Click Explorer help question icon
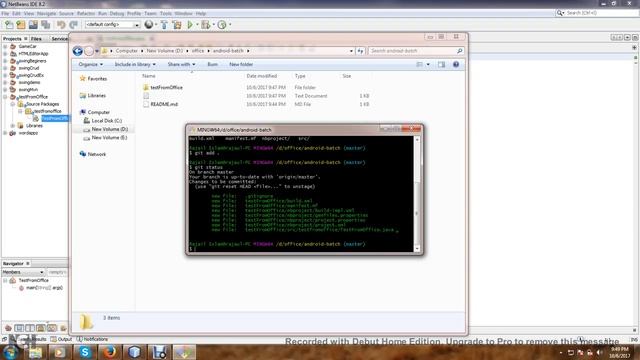Image resolution: width=640 pixels, height=360 pixels. click(456, 64)
